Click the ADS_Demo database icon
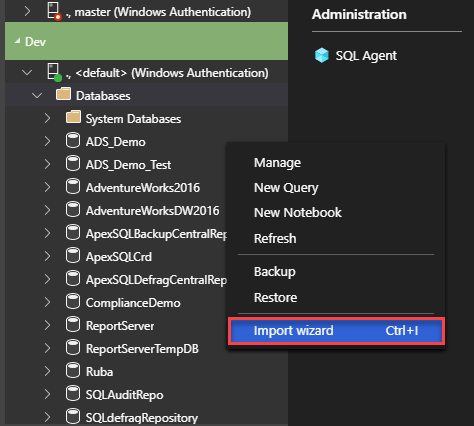This screenshot has width=474, height=426. [x=73, y=141]
